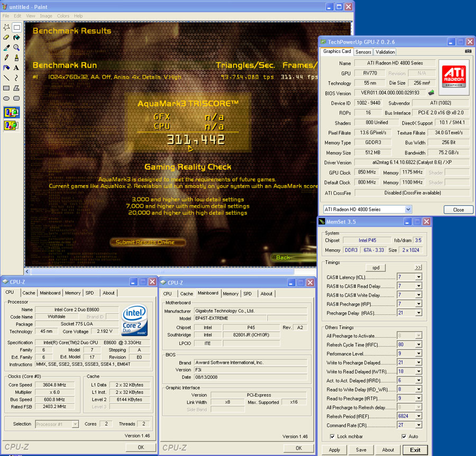Viewport: 476px width, 456px height.
Task: Open the About tab in right CPU-Z window
Action: (x=266, y=294)
